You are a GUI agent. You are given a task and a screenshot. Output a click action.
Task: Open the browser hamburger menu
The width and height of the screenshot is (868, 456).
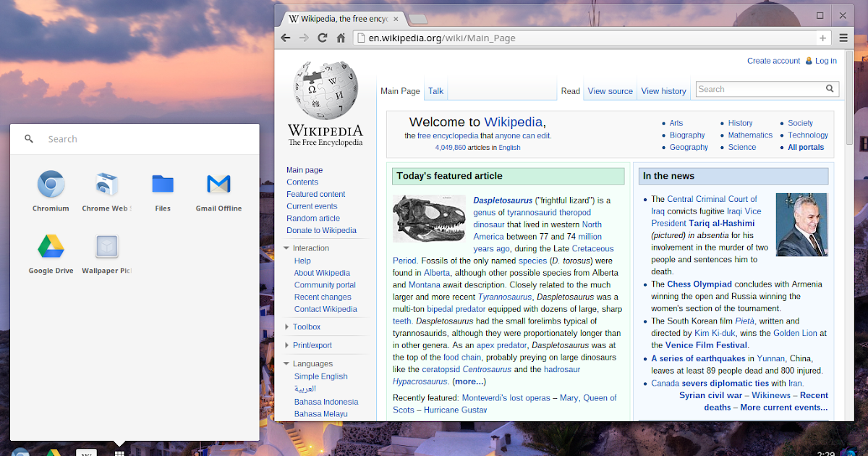click(843, 38)
